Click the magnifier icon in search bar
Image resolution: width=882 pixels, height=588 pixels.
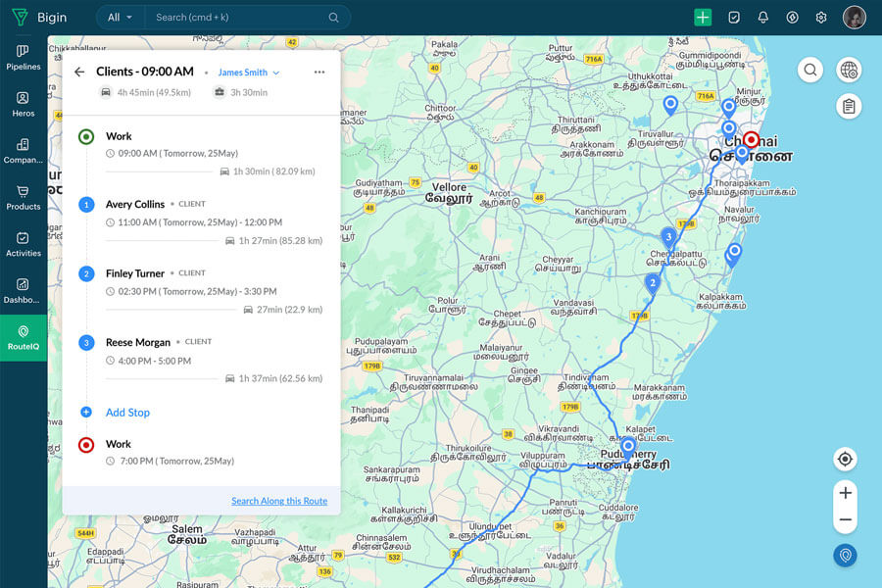coord(333,18)
